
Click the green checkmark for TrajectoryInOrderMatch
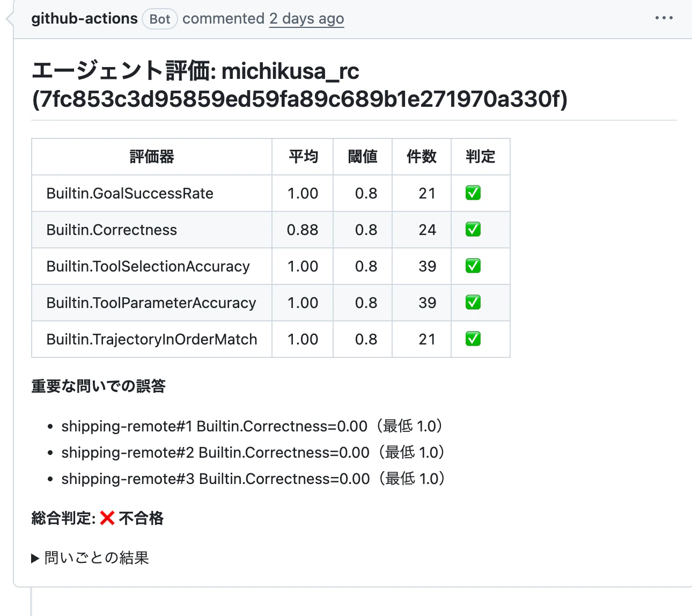(473, 339)
